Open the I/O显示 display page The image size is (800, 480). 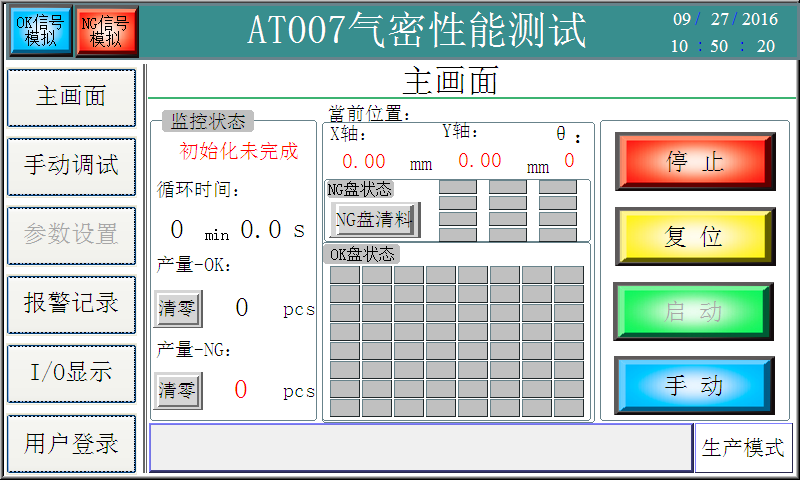[x=71, y=373]
